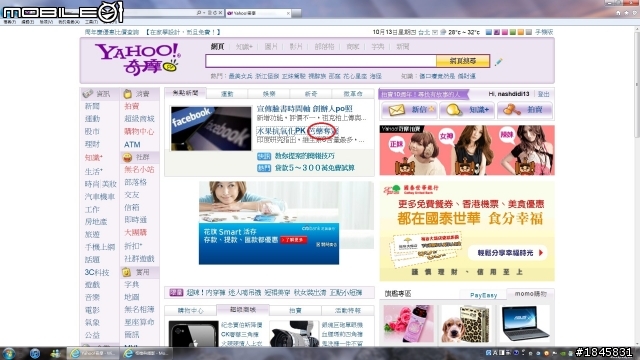Click the browser favorites star icon
The width and height of the screenshot is (640, 360).
[x=627, y=13]
